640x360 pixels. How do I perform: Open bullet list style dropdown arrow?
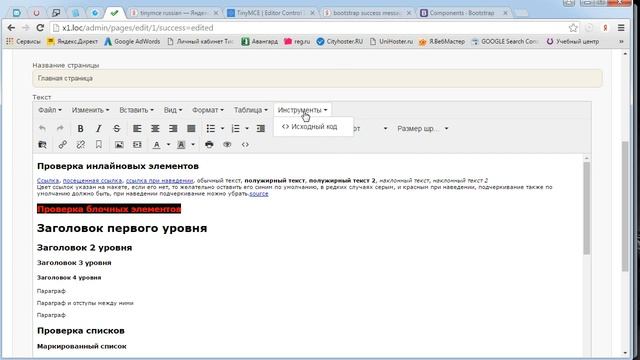[222, 129]
